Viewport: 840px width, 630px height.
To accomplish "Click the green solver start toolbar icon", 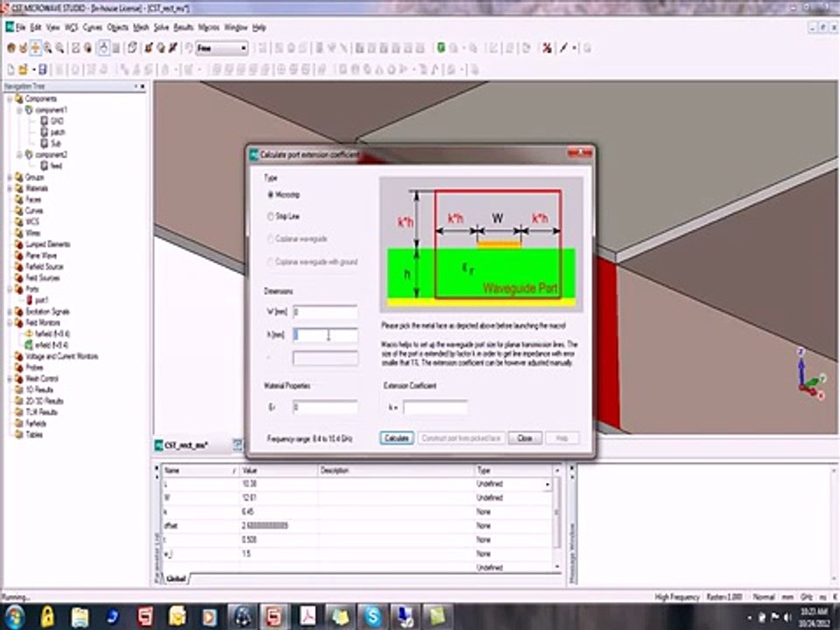I will tap(441, 48).
